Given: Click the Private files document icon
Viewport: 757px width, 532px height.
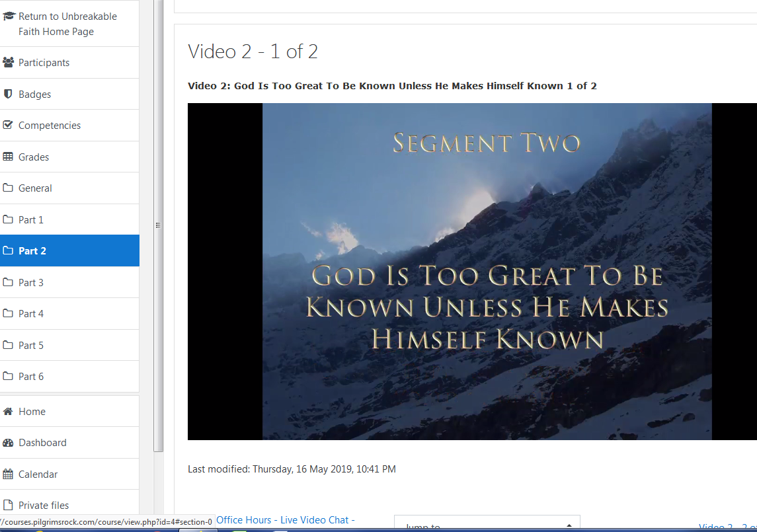Looking at the screenshot, I should [x=9, y=506].
